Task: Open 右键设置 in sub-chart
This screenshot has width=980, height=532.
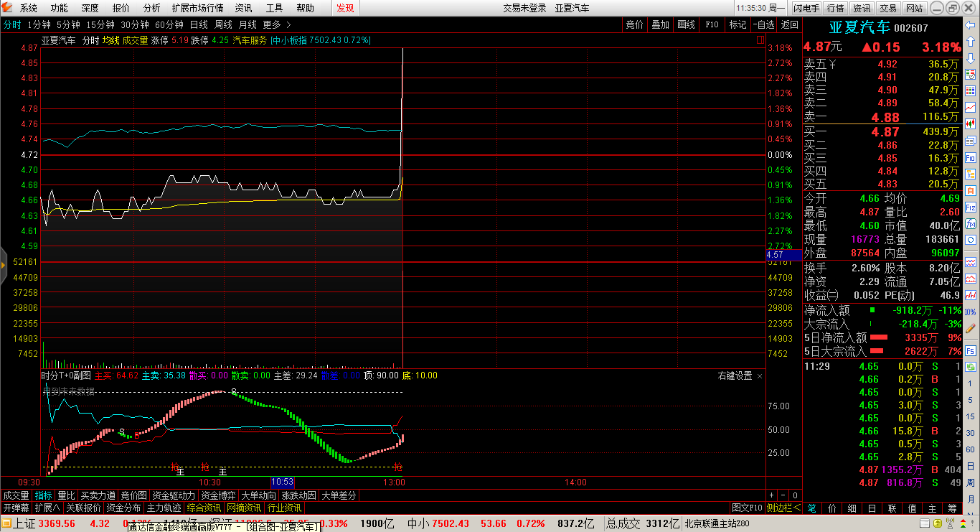Action: pos(735,375)
